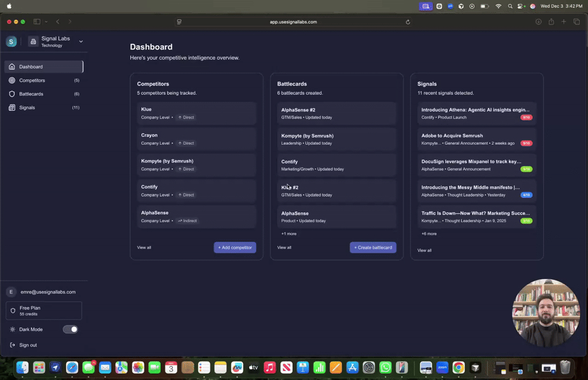Click the Wi-Fi icon in menu bar
Screen dimensions: 588x380
(498, 6)
